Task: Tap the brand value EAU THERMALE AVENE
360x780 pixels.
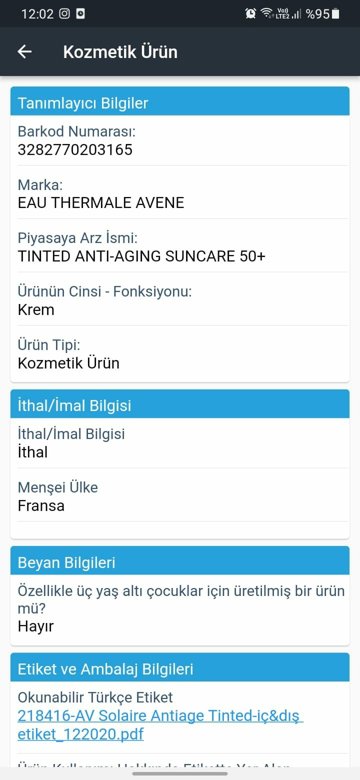Action: click(101, 202)
